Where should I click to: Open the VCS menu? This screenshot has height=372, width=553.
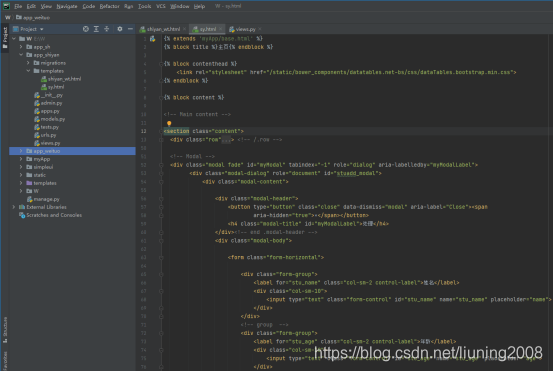(x=160, y=6)
